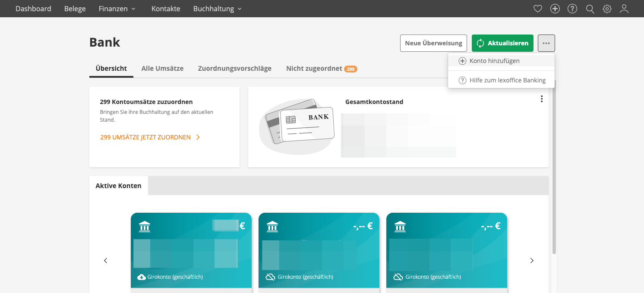Open the Belege section
This screenshot has width=644, height=293.
(75, 9)
